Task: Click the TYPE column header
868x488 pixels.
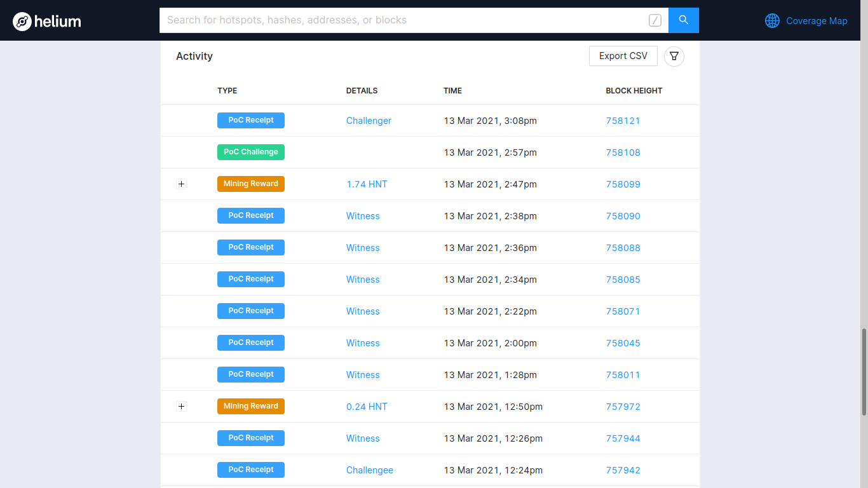Action: [x=227, y=91]
